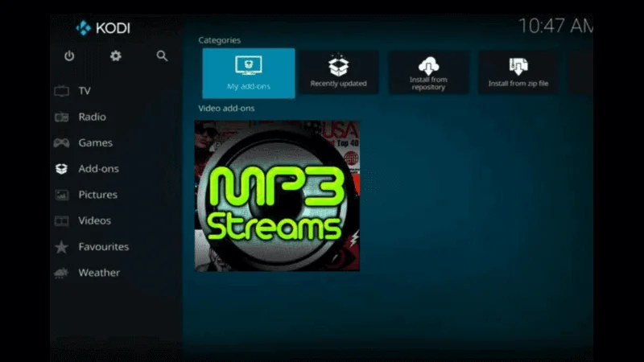Click the TV screen icon
This screenshot has height=362, width=644.
[x=62, y=91]
